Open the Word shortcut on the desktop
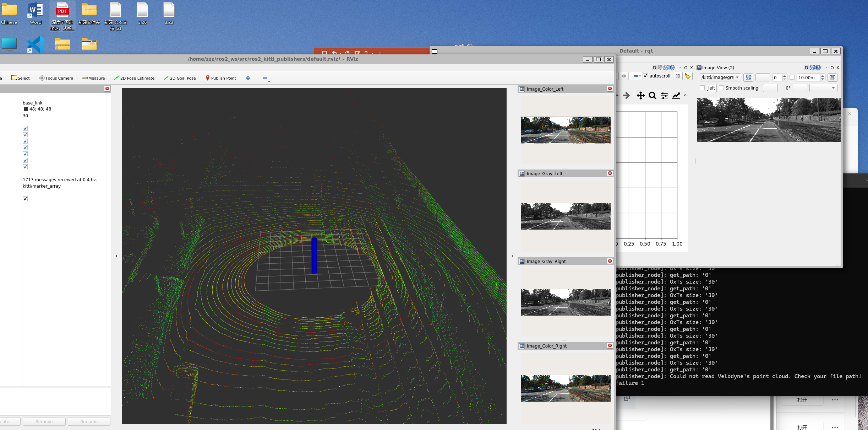 [36, 14]
